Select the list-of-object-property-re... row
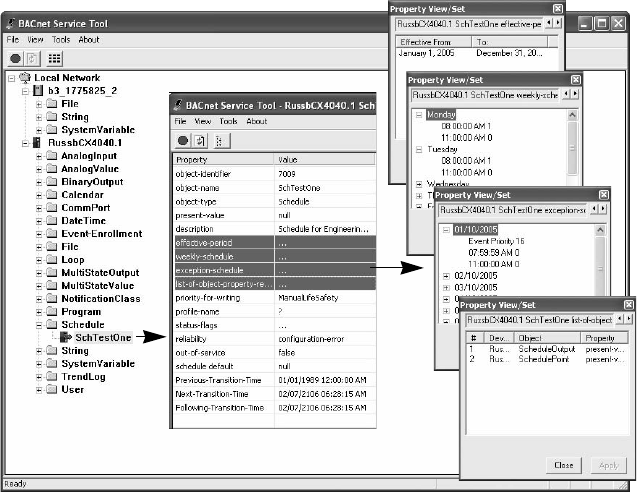 tap(274, 284)
